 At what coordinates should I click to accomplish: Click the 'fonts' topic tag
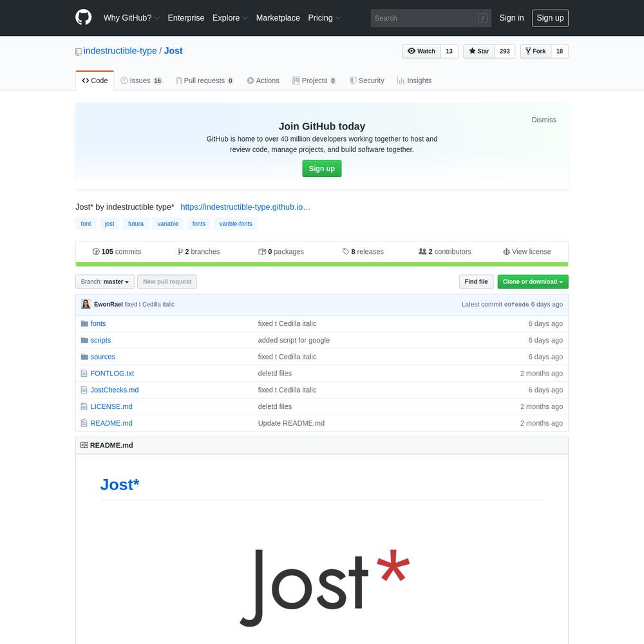pos(199,224)
